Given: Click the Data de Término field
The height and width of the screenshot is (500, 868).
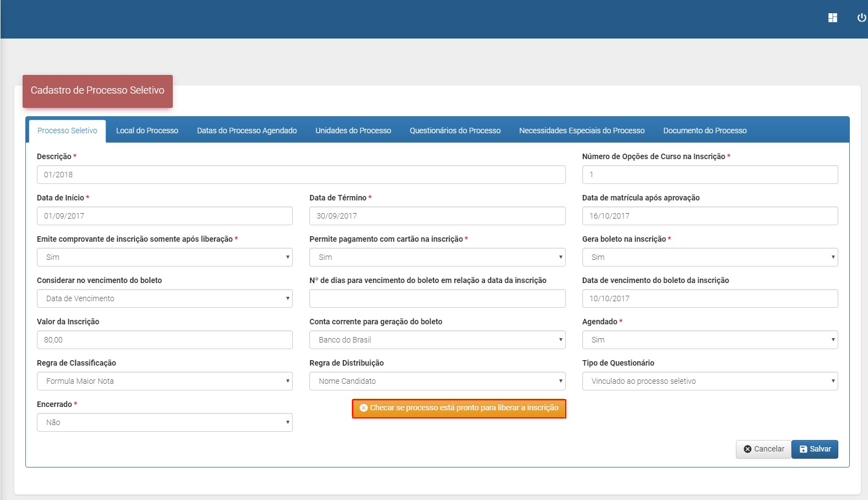Looking at the screenshot, I should pyautogui.click(x=437, y=216).
